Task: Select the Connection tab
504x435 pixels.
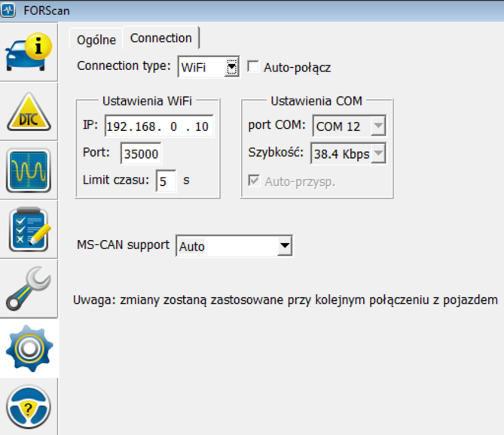Action: coord(160,38)
